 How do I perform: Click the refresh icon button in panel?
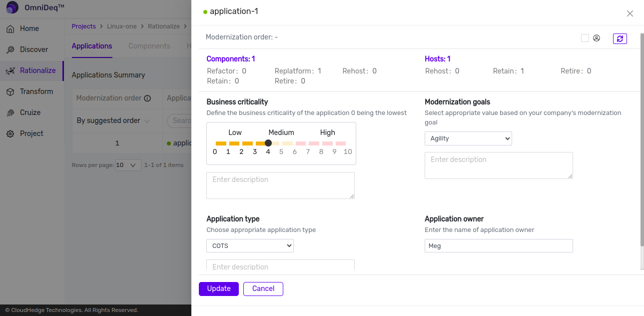click(x=620, y=38)
